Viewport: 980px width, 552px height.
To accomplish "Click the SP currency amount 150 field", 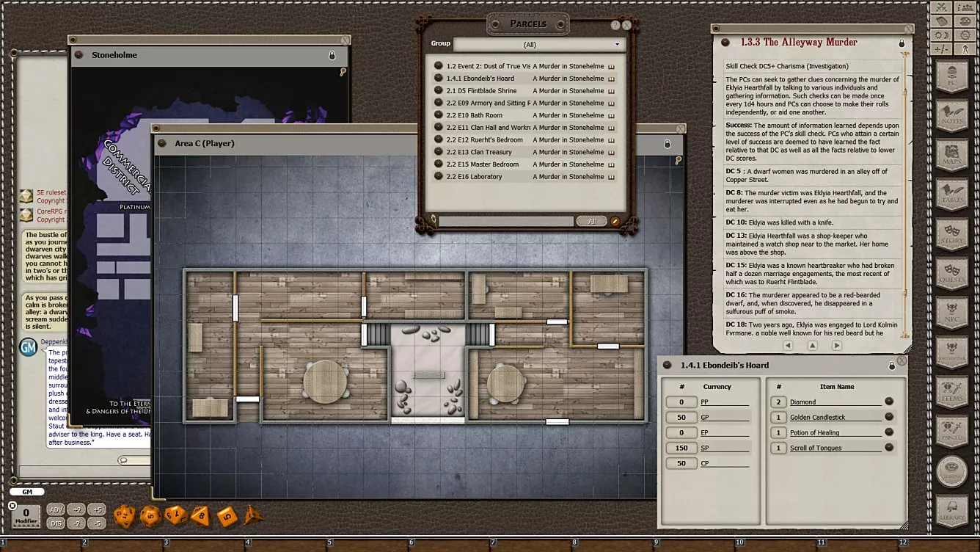I will pyautogui.click(x=681, y=448).
